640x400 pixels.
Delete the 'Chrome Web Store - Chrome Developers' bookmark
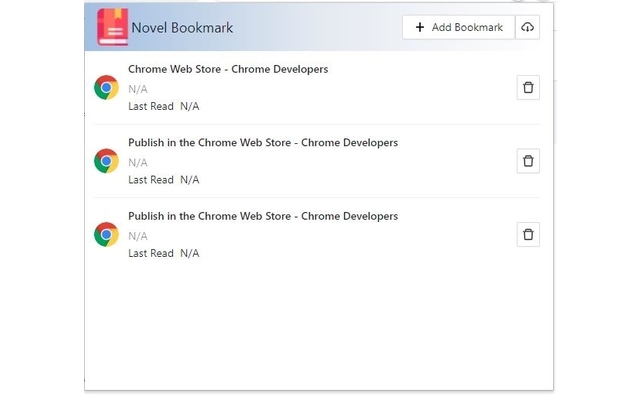(x=528, y=87)
